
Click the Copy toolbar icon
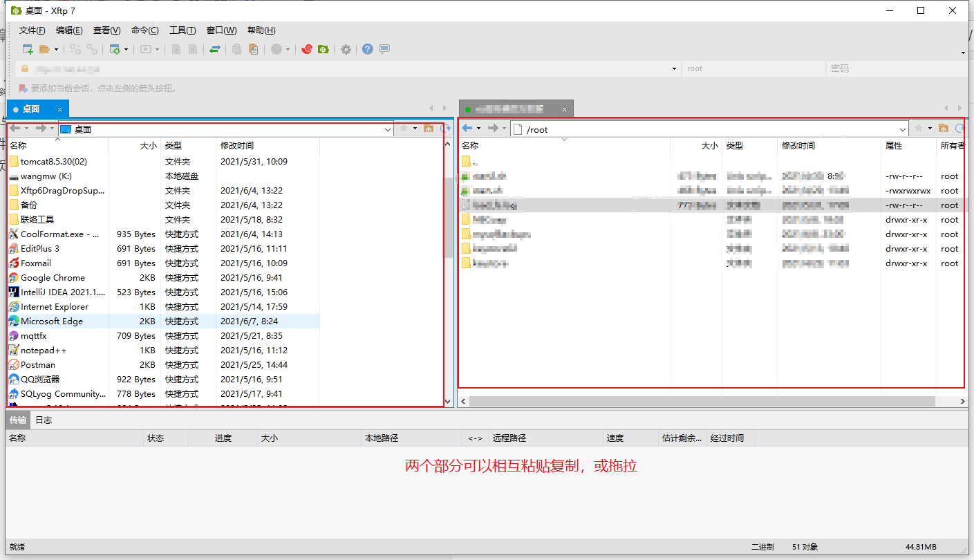(x=237, y=49)
